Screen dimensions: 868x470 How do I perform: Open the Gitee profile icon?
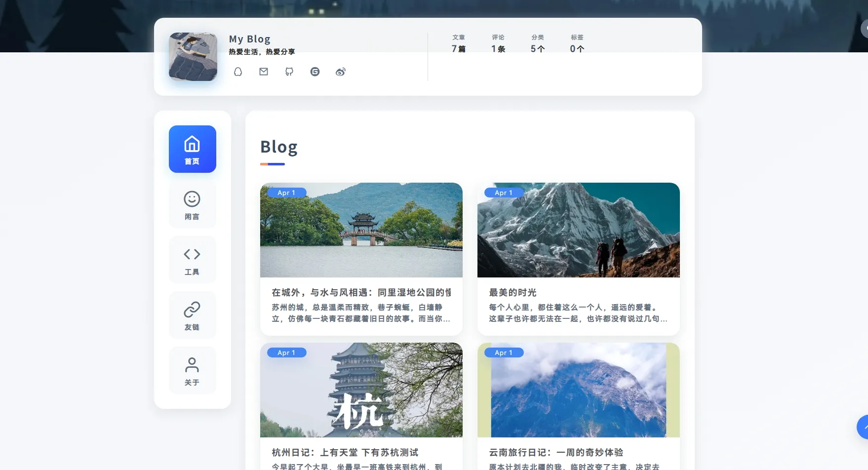[315, 72]
